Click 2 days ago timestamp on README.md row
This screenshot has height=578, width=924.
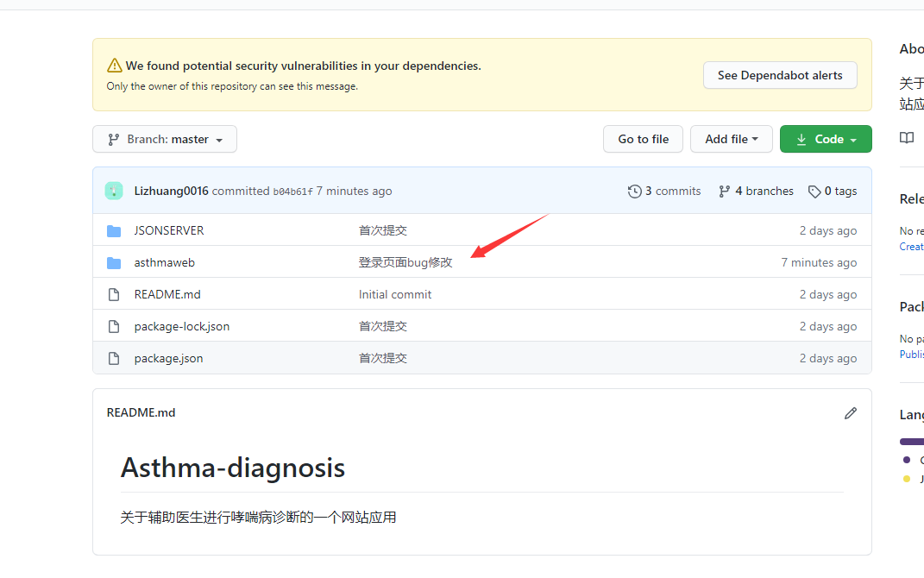tap(828, 294)
